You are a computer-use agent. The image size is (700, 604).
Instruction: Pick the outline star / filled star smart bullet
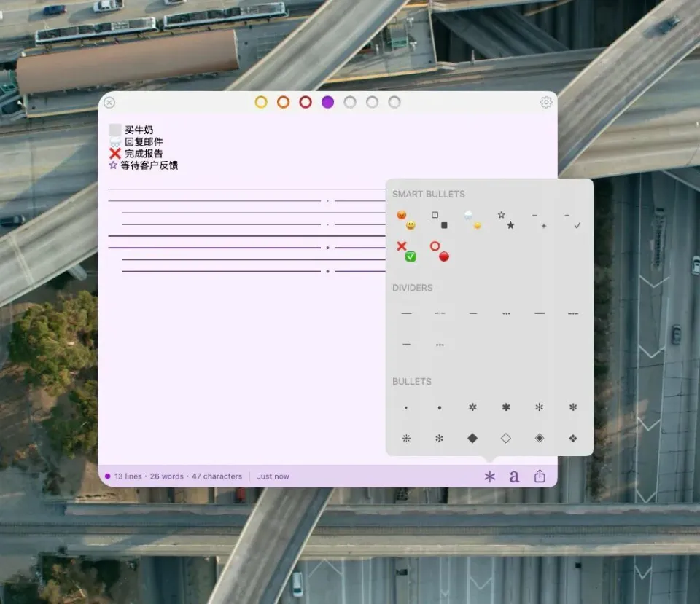(505, 219)
